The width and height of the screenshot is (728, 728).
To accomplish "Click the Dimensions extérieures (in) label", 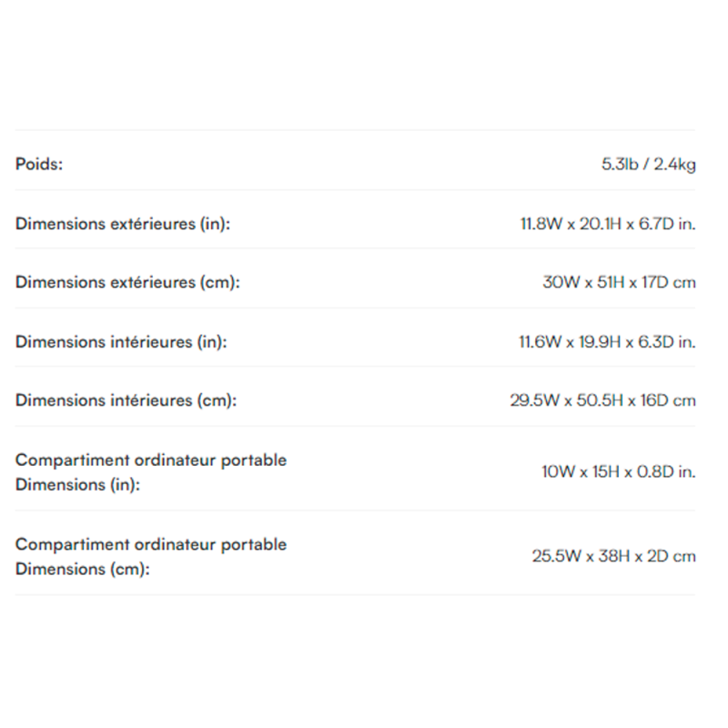I will click(123, 224).
